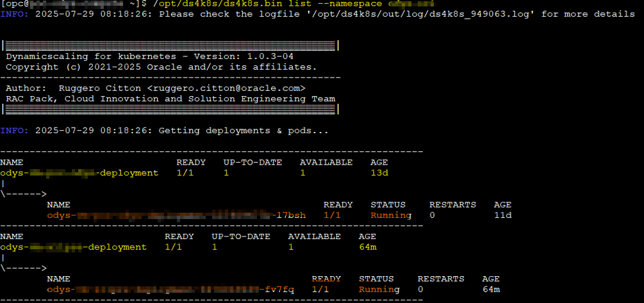Select the pod name ending in fv7fq
Screen dimensions: 644x303
pos(170,290)
